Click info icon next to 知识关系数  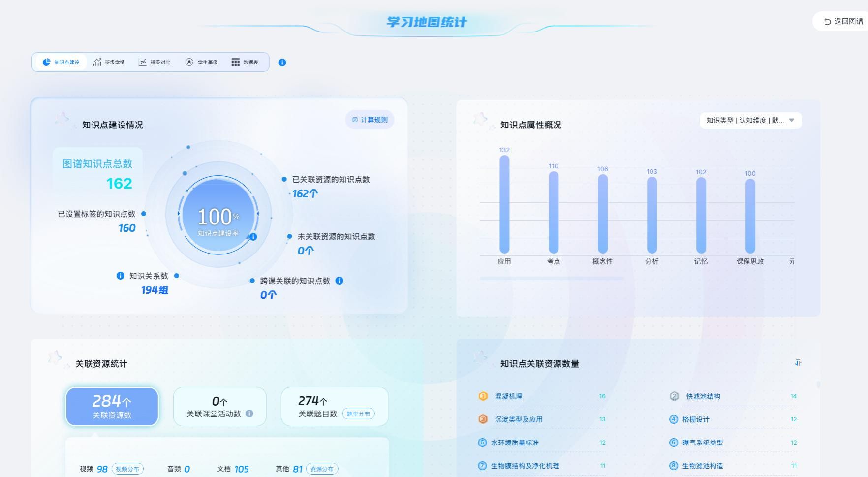(120, 276)
